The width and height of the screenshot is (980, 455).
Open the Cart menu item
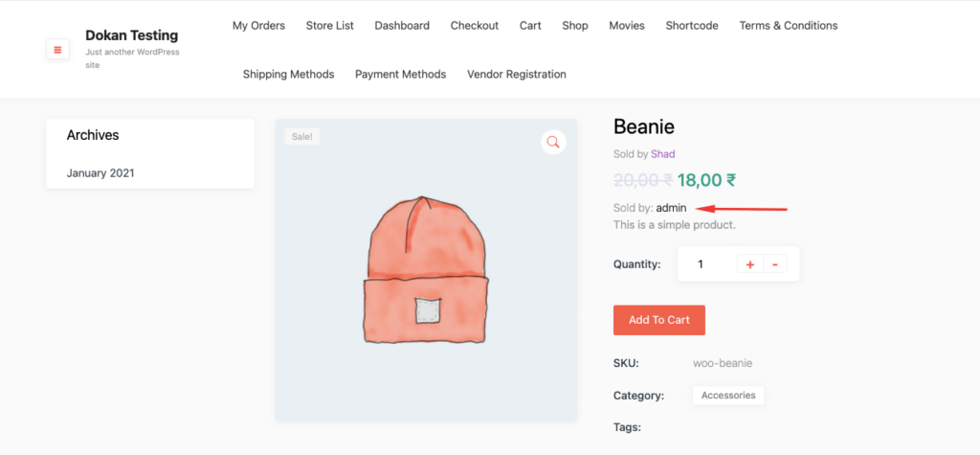coord(530,26)
